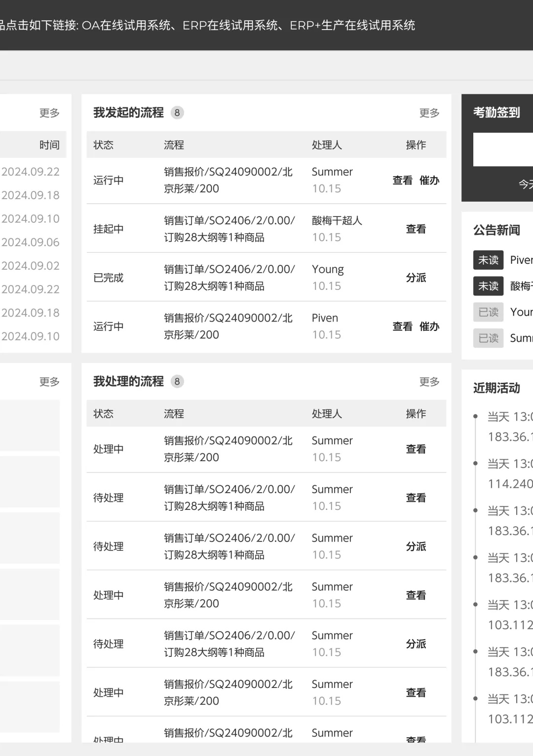Image resolution: width=533 pixels, height=756 pixels.
Task: Click the white box under 考勤签到
Action: pos(503,149)
